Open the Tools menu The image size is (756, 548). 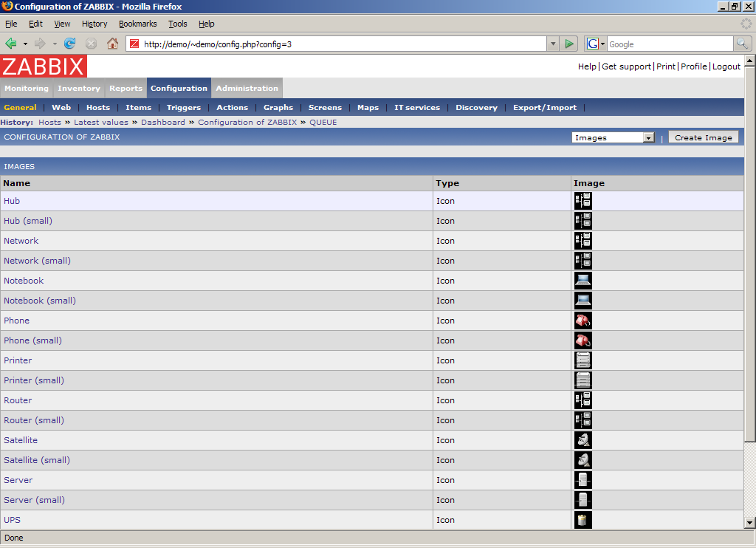tap(177, 24)
